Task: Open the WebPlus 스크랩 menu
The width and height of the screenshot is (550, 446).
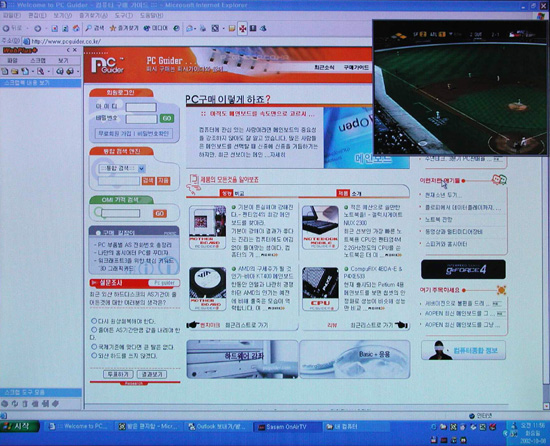Action: point(38,61)
